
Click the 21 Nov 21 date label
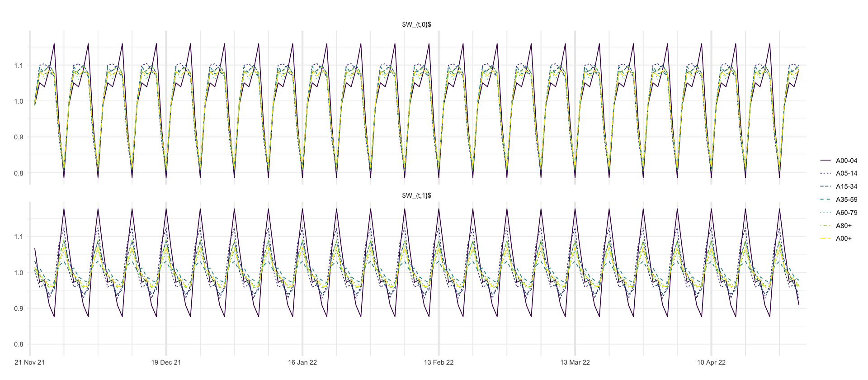tap(30, 362)
